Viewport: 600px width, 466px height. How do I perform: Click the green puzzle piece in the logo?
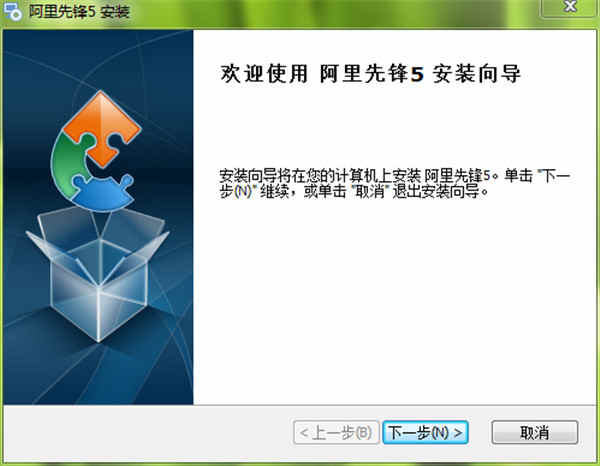[70, 165]
